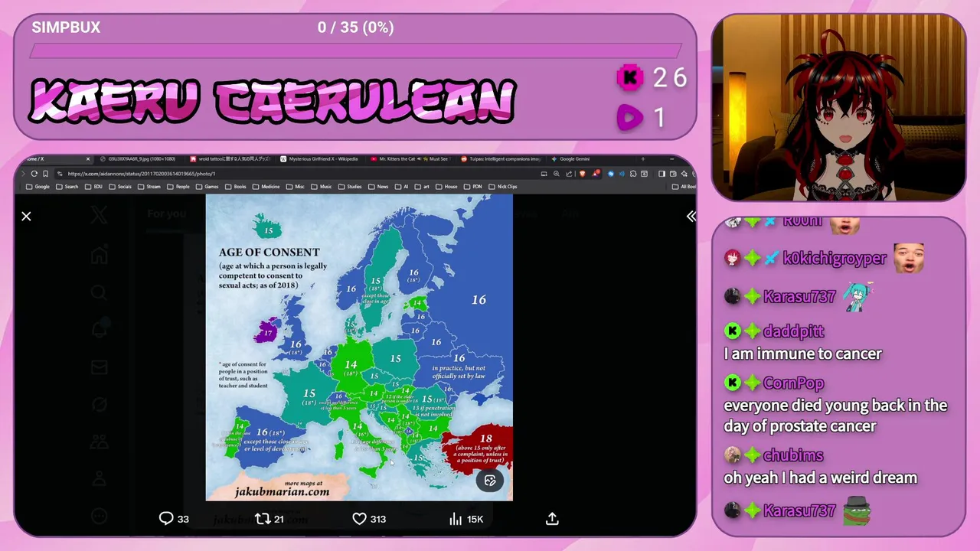Open the Google bookmarks folder
Screen dimensions: 980x551
tap(38, 187)
